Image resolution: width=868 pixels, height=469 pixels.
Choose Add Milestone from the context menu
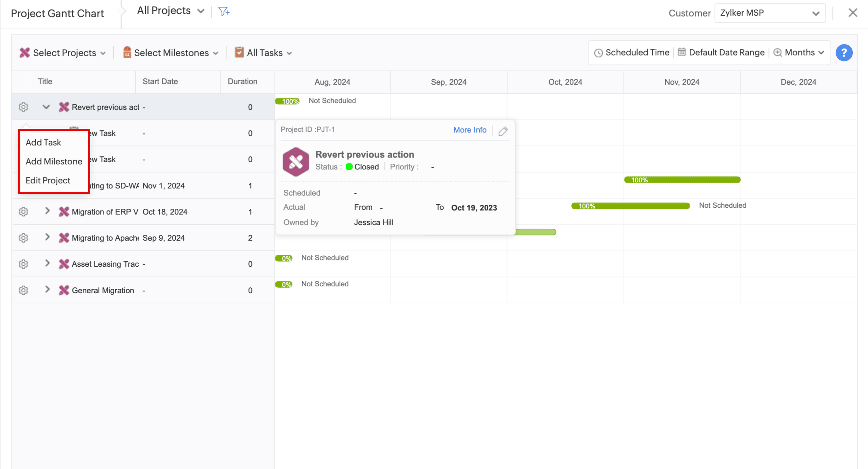(x=54, y=161)
